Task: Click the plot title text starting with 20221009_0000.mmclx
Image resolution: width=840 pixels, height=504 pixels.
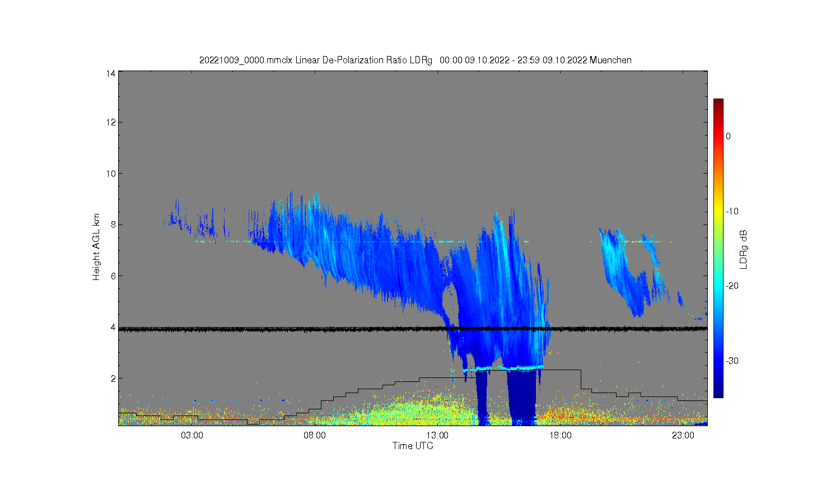Action: click(415, 60)
